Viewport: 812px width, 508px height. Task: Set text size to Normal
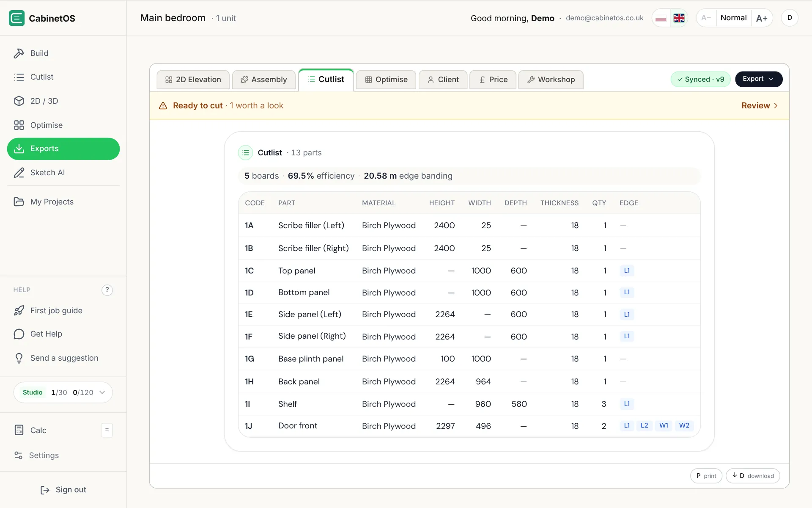click(x=733, y=18)
